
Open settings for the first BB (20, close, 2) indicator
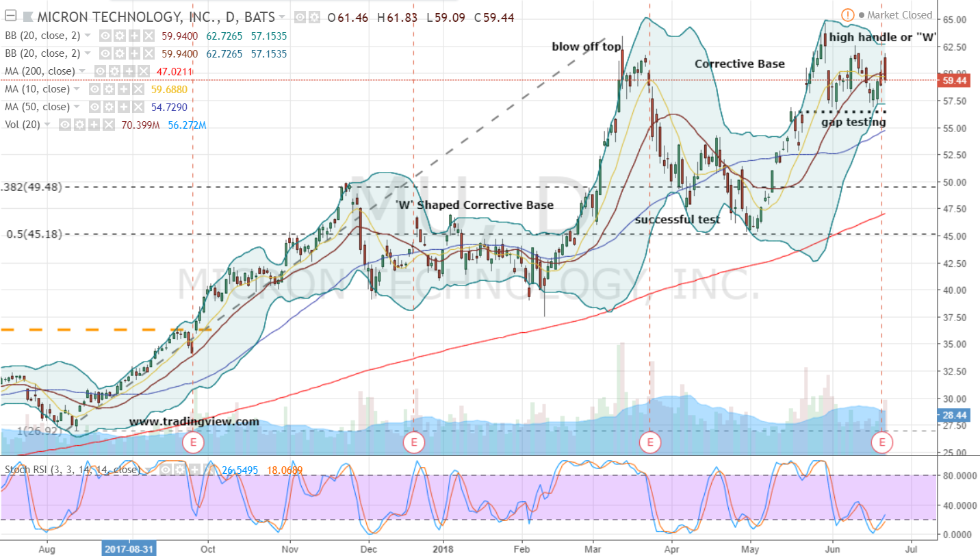point(118,35)
